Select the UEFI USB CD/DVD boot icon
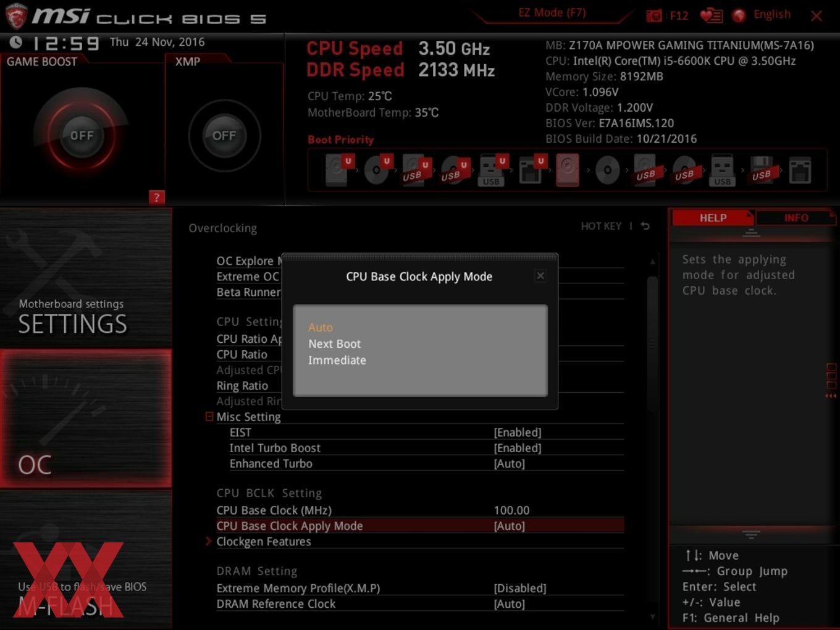Screen dimensions: 840x630 [x=454, y=170]
